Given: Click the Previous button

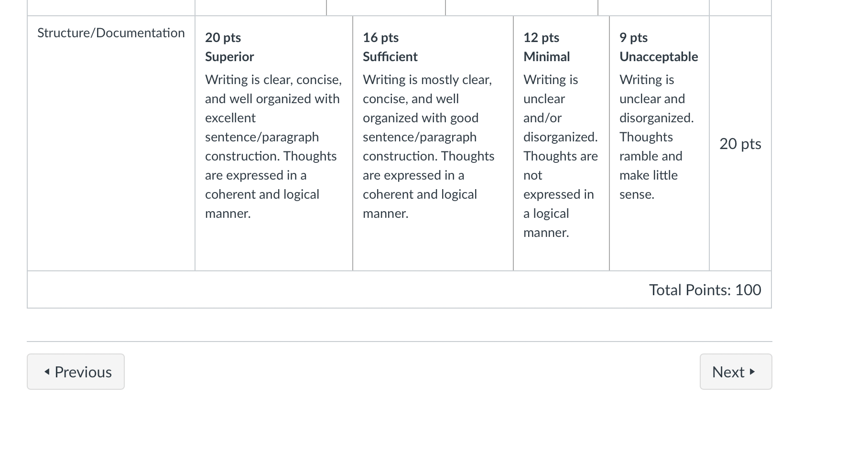Looking at the screenshot, I should pyautogui.click(x=76, y=372).
